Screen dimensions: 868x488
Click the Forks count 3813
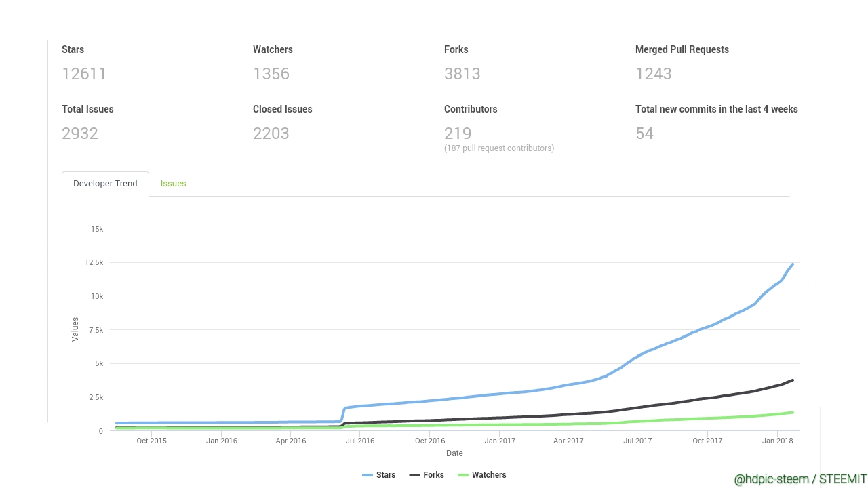462,74
